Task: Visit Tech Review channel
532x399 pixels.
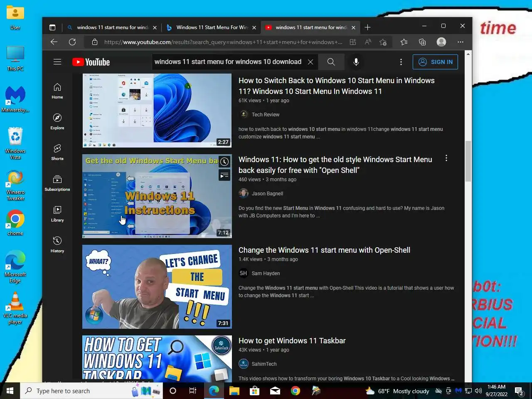Action: pyautogui.click(x=265, y=115)
